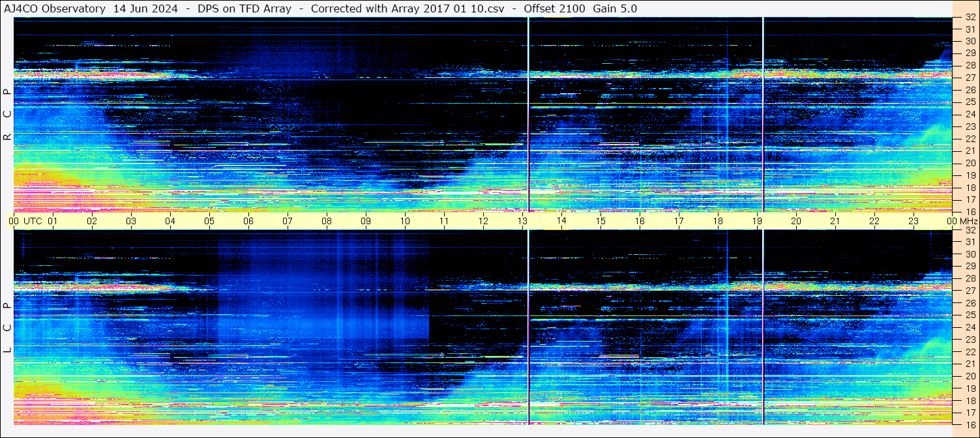Click hour 15 on the time axis
980x438 pixels.
pyautogui.click(x=601, y=221)
